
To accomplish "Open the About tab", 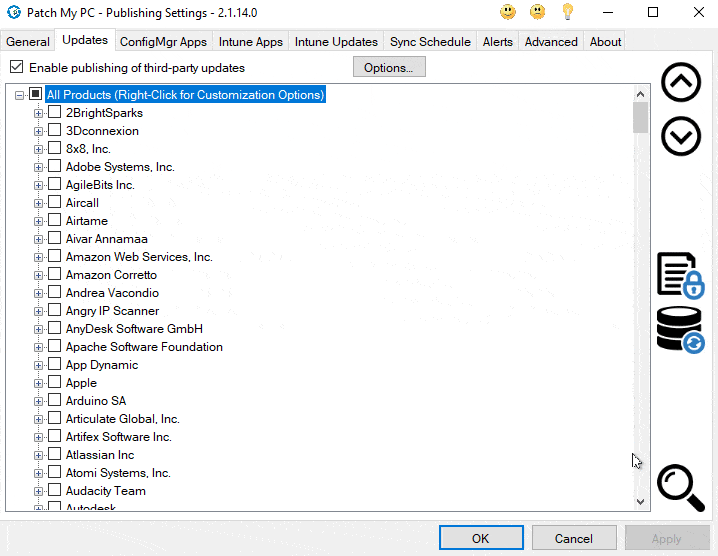I will [605, 42].
